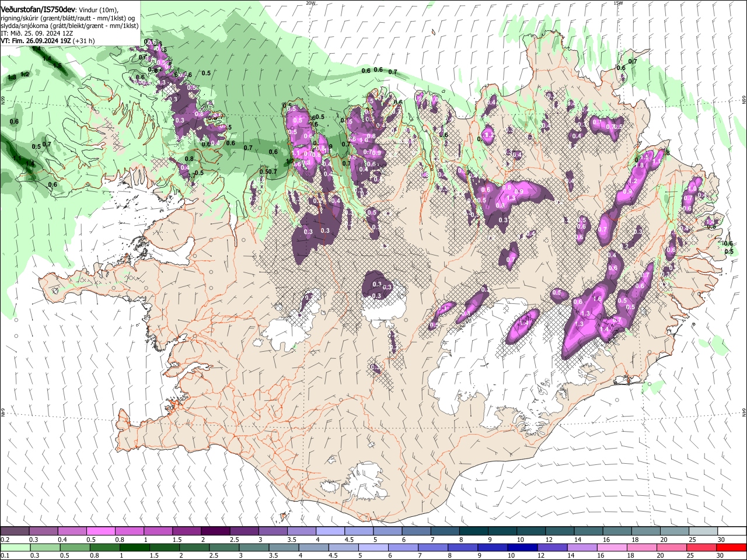The height and width of the screenshot is (560, 747).
Task: Select the pink swatch between 16 and 18 on the rain scale
Action: tap(612, 548)
